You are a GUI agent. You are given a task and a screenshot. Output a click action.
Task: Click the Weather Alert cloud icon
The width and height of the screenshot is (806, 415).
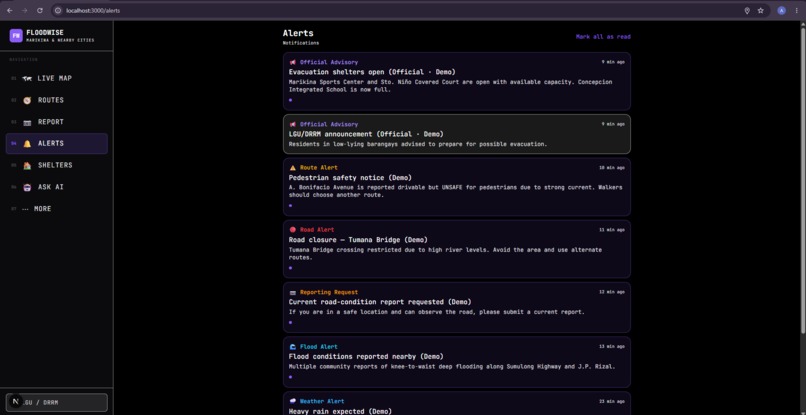coord(292,401)
